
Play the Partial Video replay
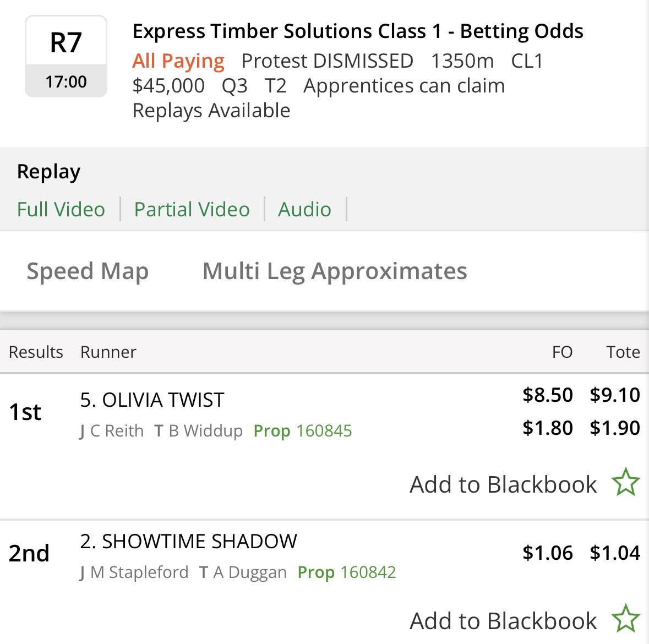tap(192, 209)
